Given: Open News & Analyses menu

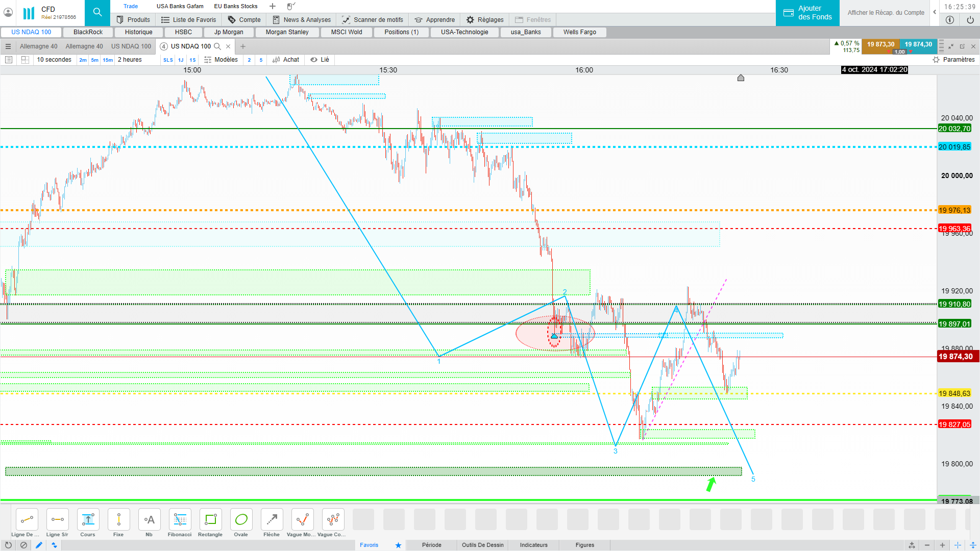Looking at the screenshot, I should [302, 20].
